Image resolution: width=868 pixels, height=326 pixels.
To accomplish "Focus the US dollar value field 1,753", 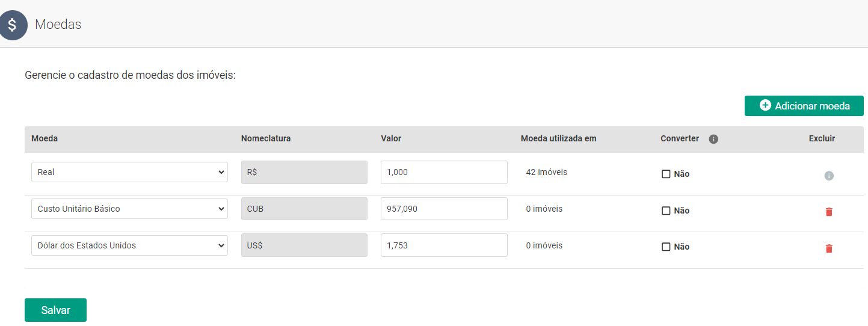I will [444, 245].
